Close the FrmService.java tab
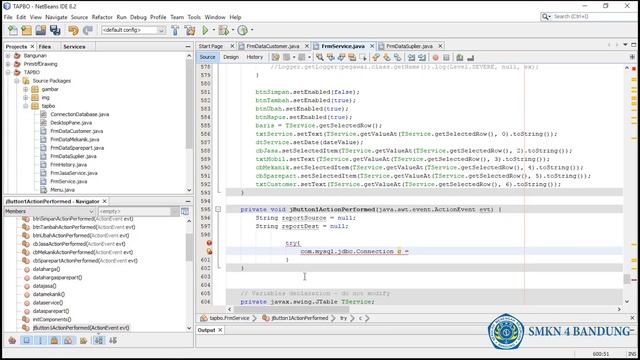Screen dimensions: 640x360 (372, 46)
